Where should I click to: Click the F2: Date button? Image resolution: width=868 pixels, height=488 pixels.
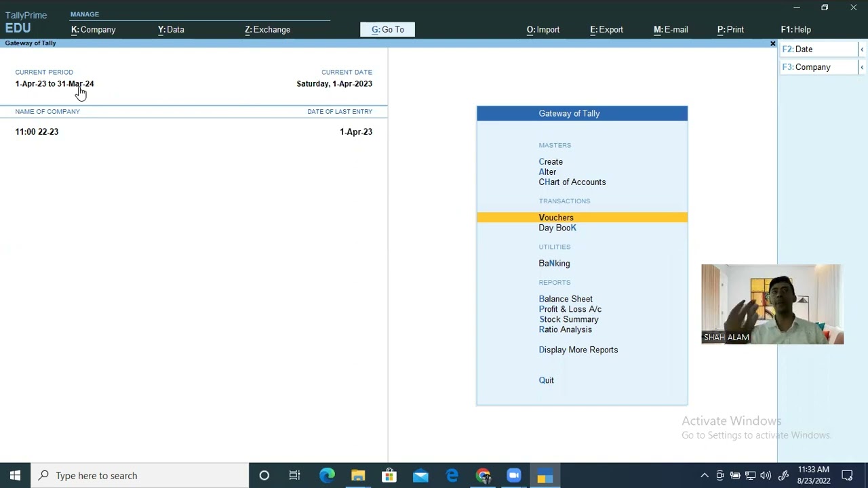pyautogui.click(x=818, y=49)
